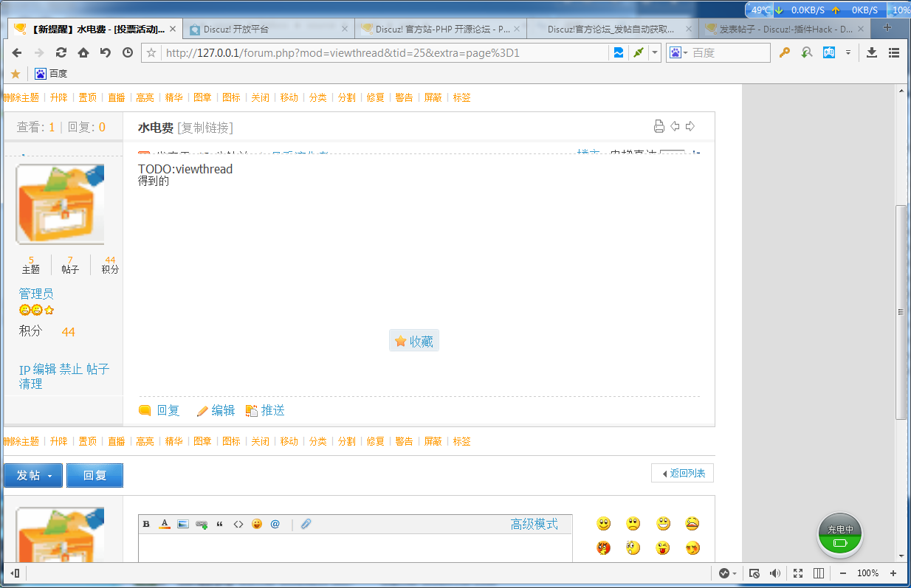Insert code using the <> editor icon

click(238, 523)
